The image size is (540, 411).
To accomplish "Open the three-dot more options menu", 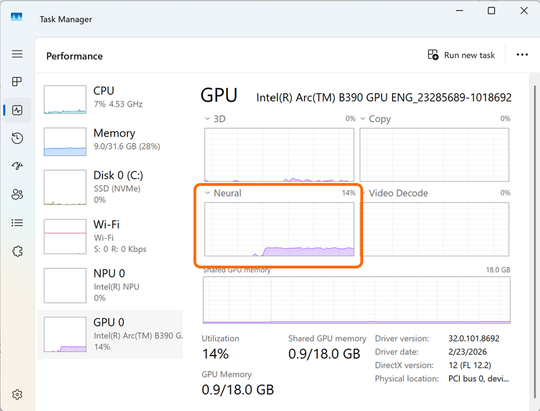I will click(522, 55).
